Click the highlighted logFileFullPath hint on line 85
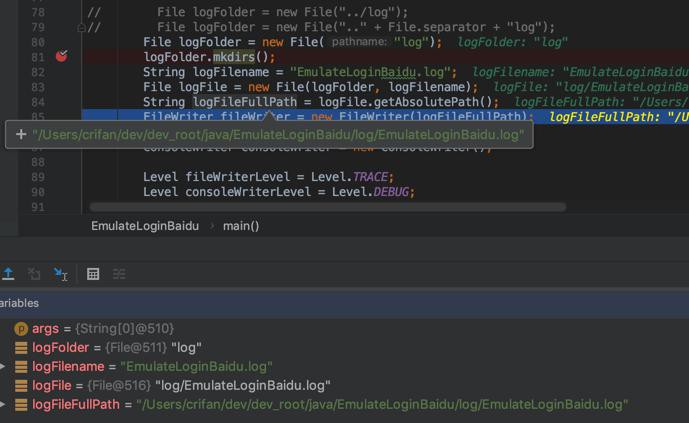 coord(619,117)
